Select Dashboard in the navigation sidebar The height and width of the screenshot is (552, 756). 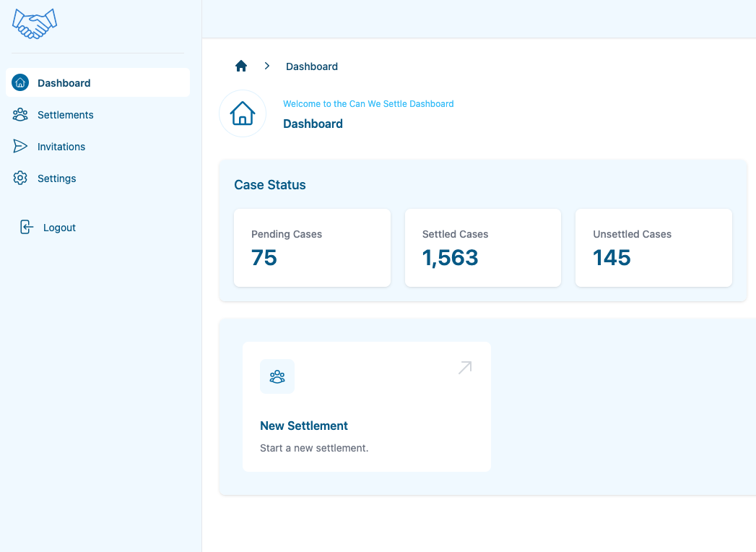point(64,82)
